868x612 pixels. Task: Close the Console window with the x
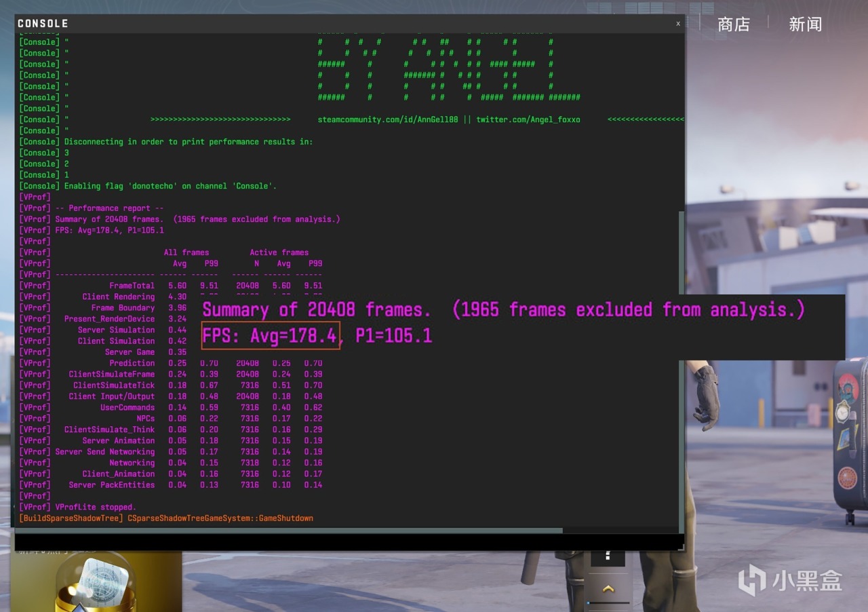point(677,24)
